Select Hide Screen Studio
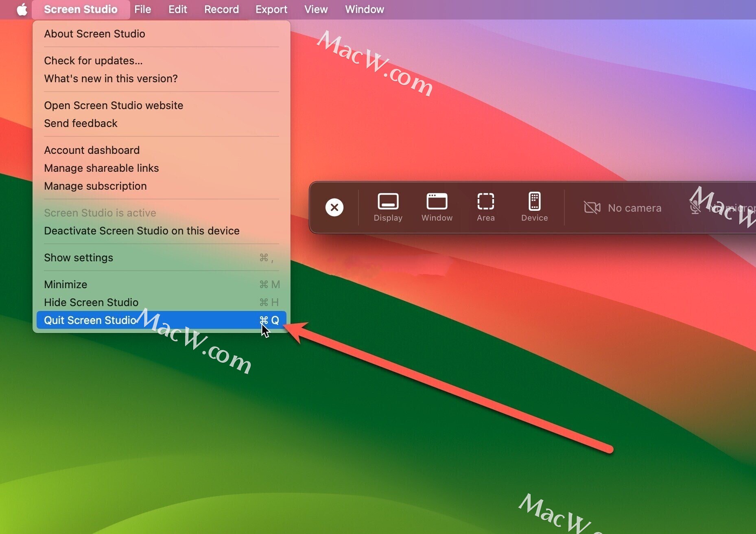 pyautogui.click(x=162, y=302)
